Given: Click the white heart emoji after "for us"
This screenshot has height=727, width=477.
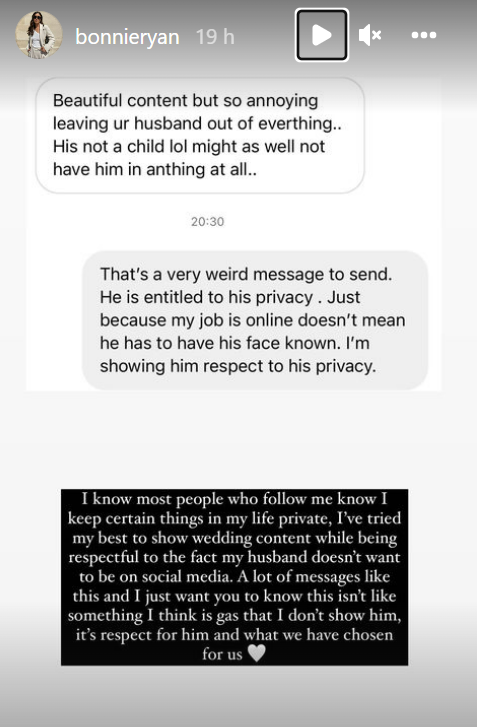Looking at the screenshot, I should point(256,654).
